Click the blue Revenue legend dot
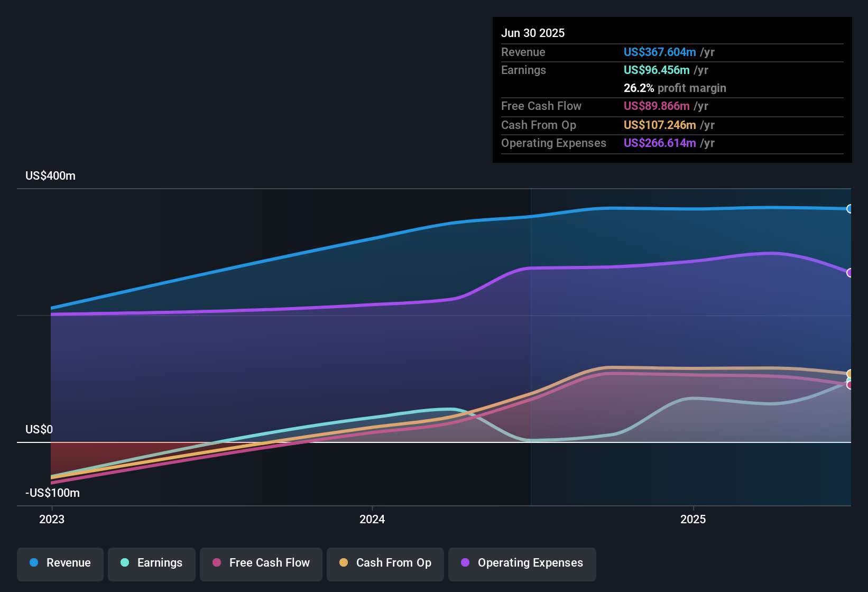Screen dimensions: 868x592 33,563
